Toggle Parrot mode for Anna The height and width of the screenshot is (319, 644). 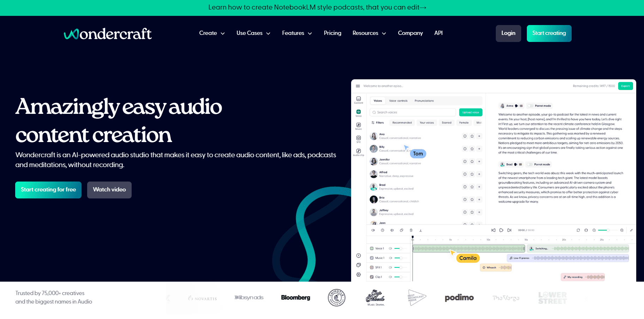click(530, 106)
